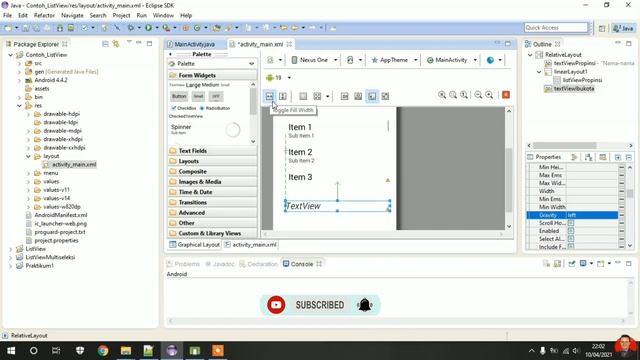
Task: Toggle the Enabled property checkbox
Action: pos(571,231)
